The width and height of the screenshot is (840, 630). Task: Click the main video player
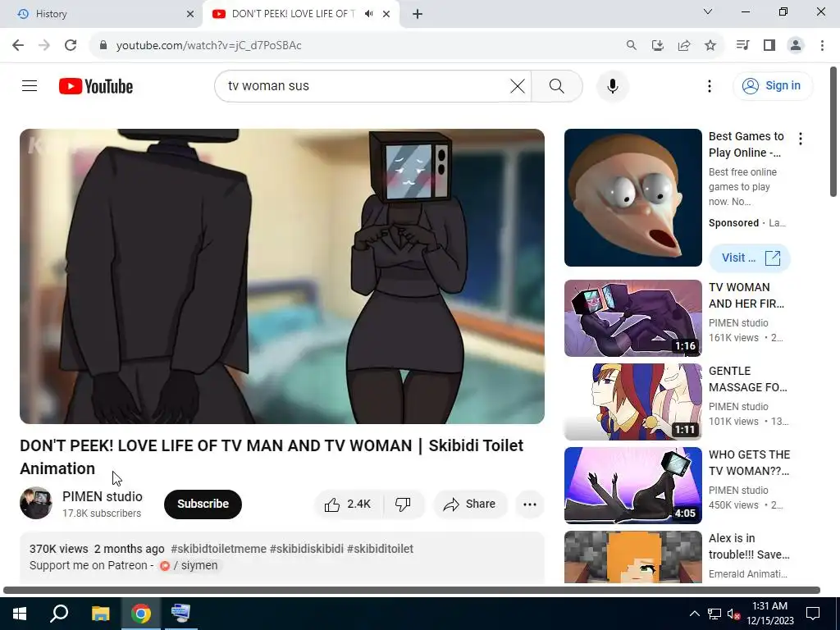coord(282,276)
